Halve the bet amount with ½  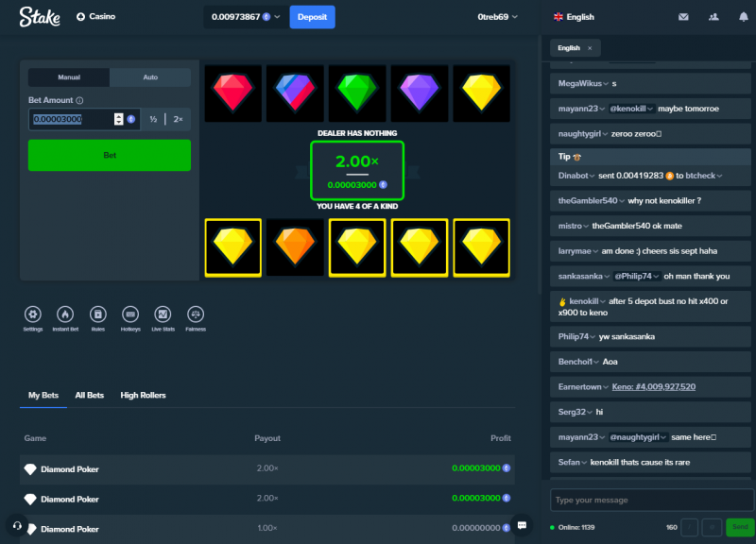click(x=153, y=119)
